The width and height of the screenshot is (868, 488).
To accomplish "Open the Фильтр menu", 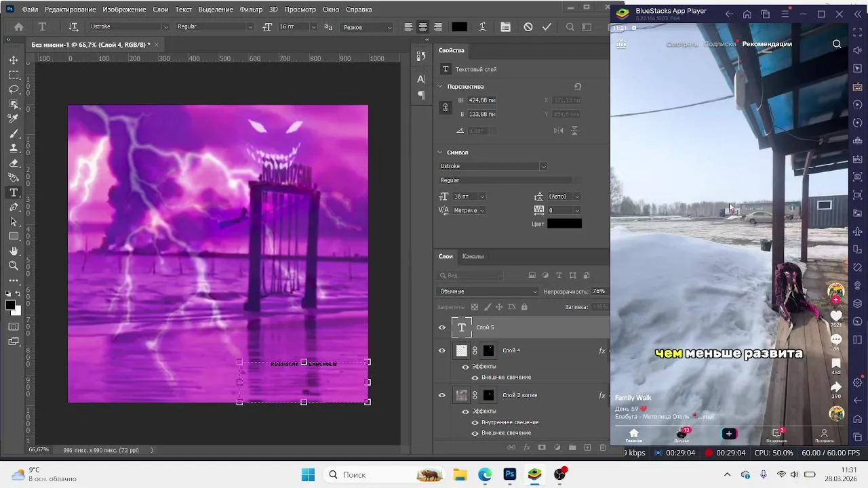I will (x=251, y=9).
